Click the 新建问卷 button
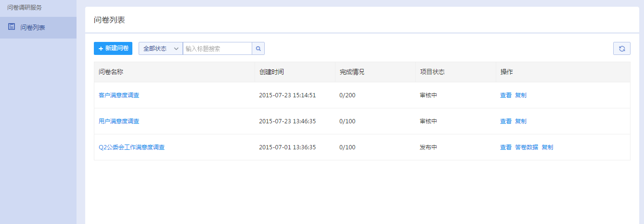644x224 pixels. pos(113,49)
